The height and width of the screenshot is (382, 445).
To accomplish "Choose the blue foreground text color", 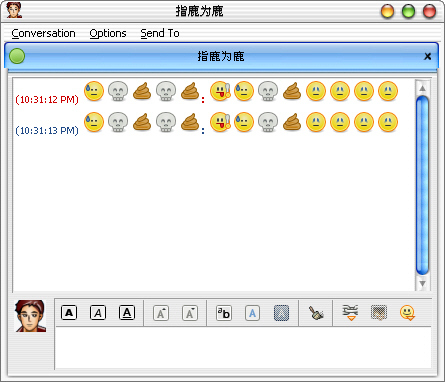I will click(252, 313).
